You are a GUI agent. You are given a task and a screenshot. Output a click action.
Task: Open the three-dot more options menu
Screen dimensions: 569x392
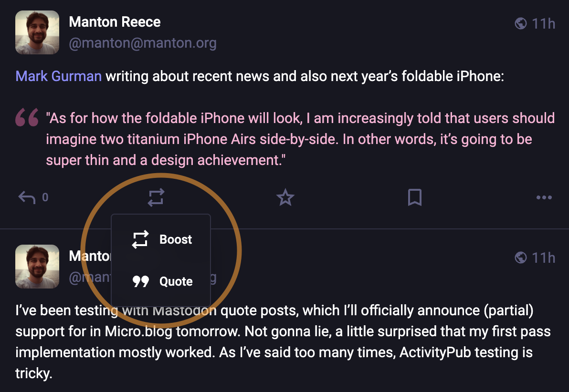tap(544, 197)
